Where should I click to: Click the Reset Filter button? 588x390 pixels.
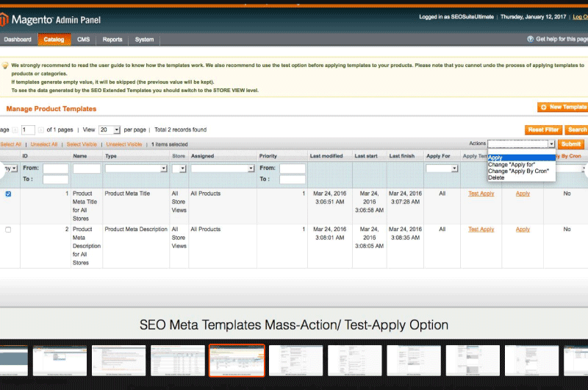pyautogui.click(x=543, y=130)
